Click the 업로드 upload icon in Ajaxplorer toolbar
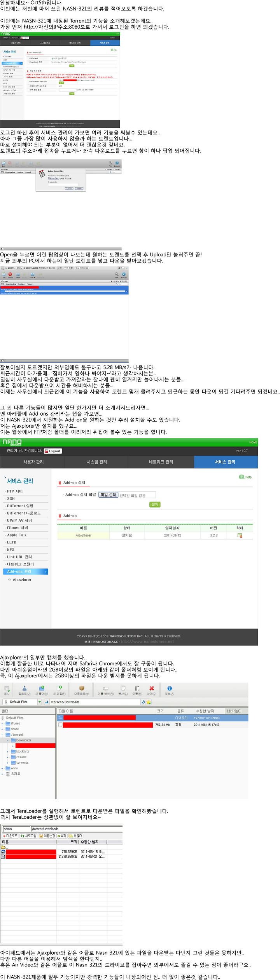The height and width of the screenshot is (980, 280). pyautogui.click(x=24, y=690)
